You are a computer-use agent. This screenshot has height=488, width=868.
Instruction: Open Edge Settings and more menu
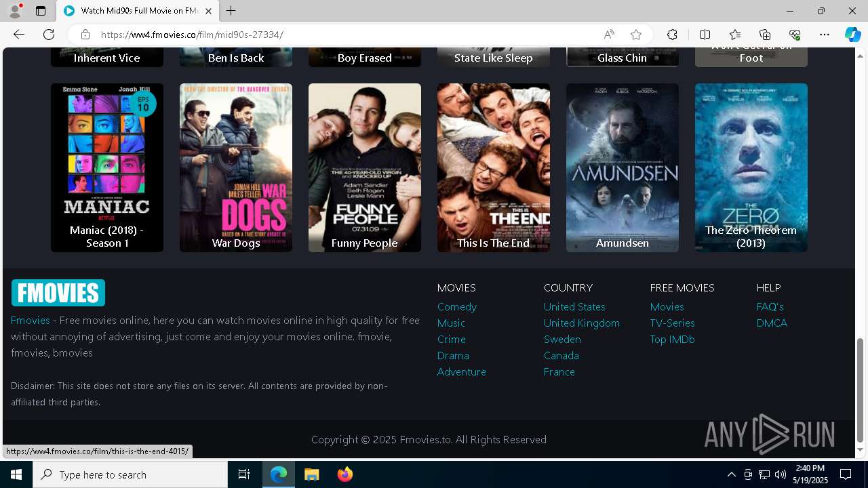point(825,35)
